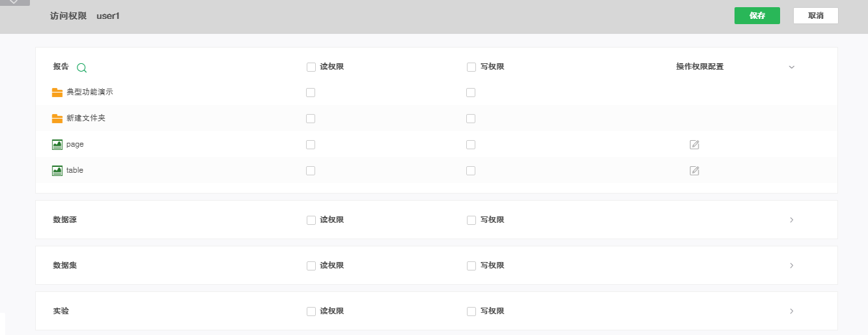The height and width of the screenshot is (335, 868).
Task: Expand the 实验 section
Action: click(792, 312)
